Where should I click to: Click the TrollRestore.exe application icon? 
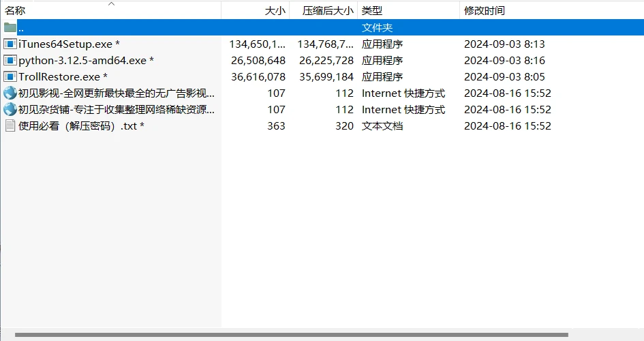coord(10,77)
